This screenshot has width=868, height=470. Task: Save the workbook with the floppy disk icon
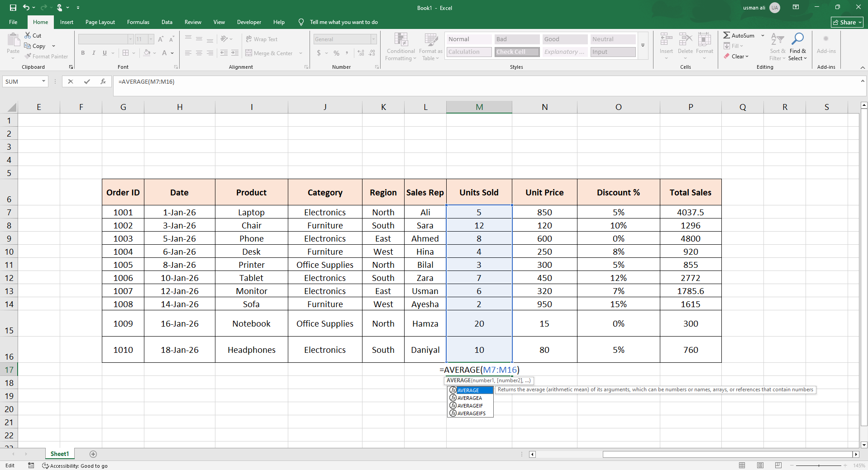pos(13,8)
